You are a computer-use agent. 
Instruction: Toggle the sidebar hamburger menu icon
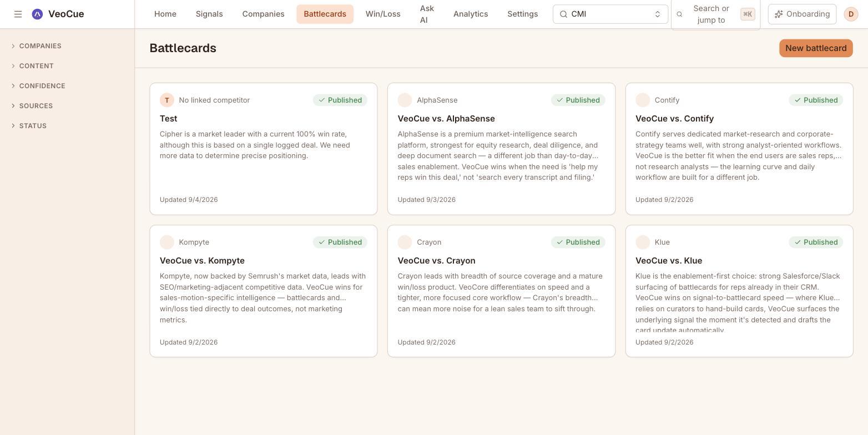coord(18,14)
